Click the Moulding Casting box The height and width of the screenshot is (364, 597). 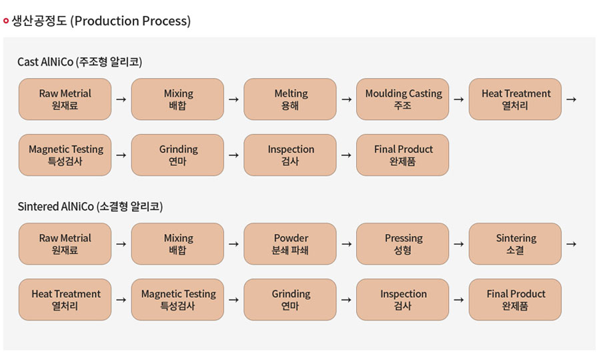pos(402,99)
